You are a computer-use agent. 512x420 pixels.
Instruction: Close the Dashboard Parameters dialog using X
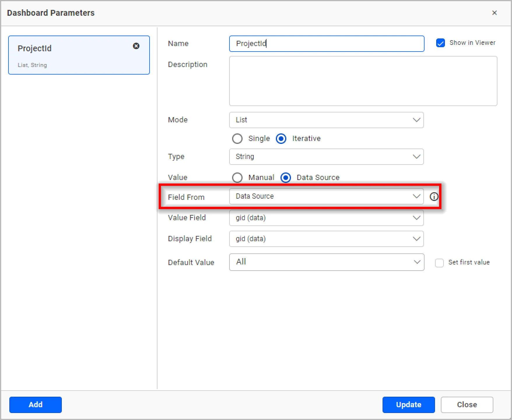click(x=494, y=13)
